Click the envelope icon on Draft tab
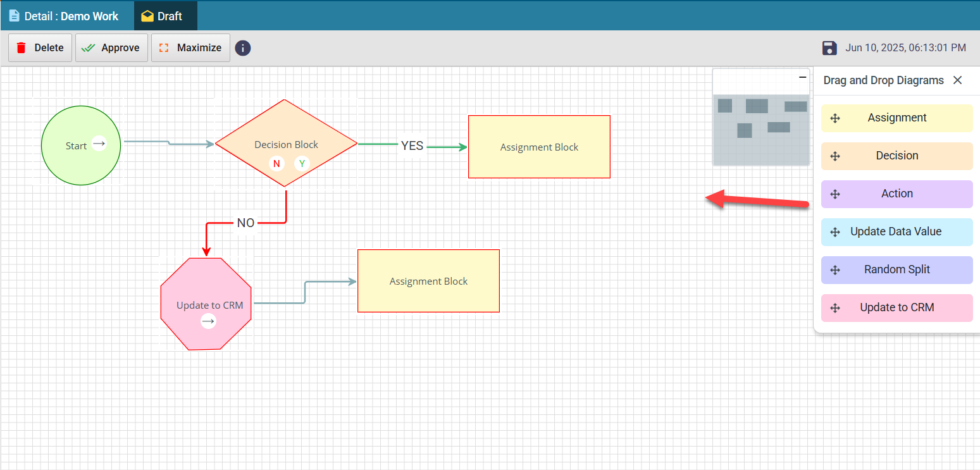The height and width of the screenshot is (470, 980). coord(147,16)
